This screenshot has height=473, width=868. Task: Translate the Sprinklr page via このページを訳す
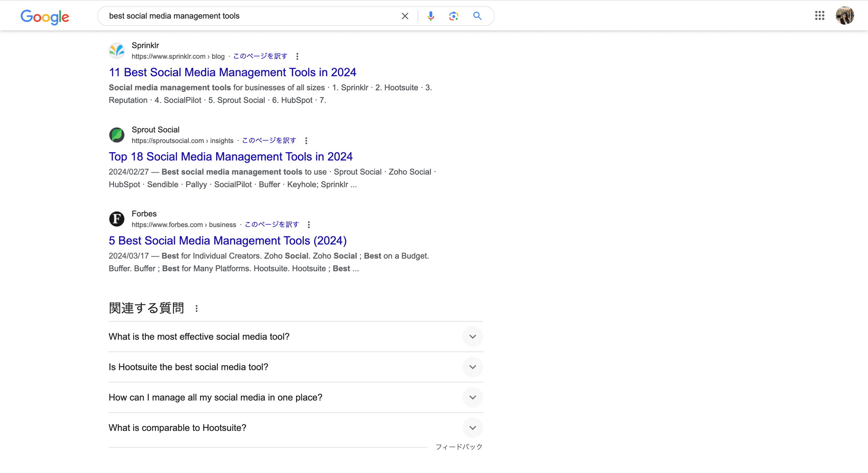point(260,56)
